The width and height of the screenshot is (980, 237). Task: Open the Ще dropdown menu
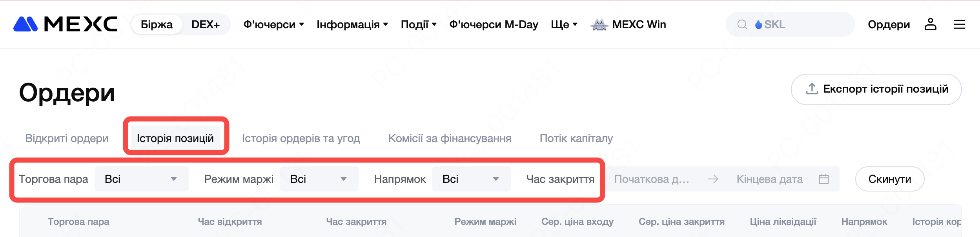click(x=564, y=24)
